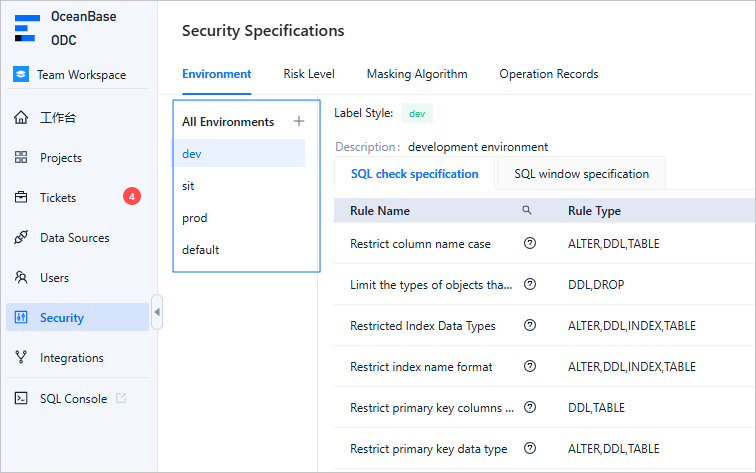Go to Data Sources in sidebar
This screenshot has width=756, height=473.
coord(74,238)
